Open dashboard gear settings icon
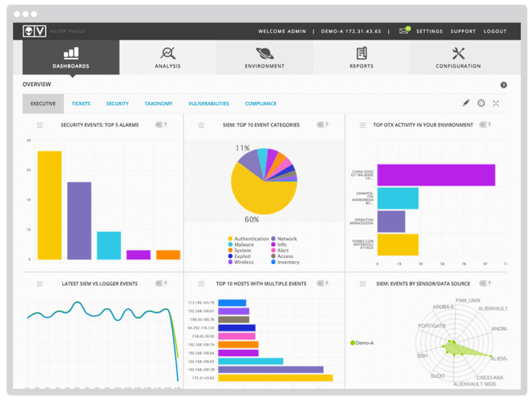The height and width of the screenshot is (401, 532). (481, 103)
